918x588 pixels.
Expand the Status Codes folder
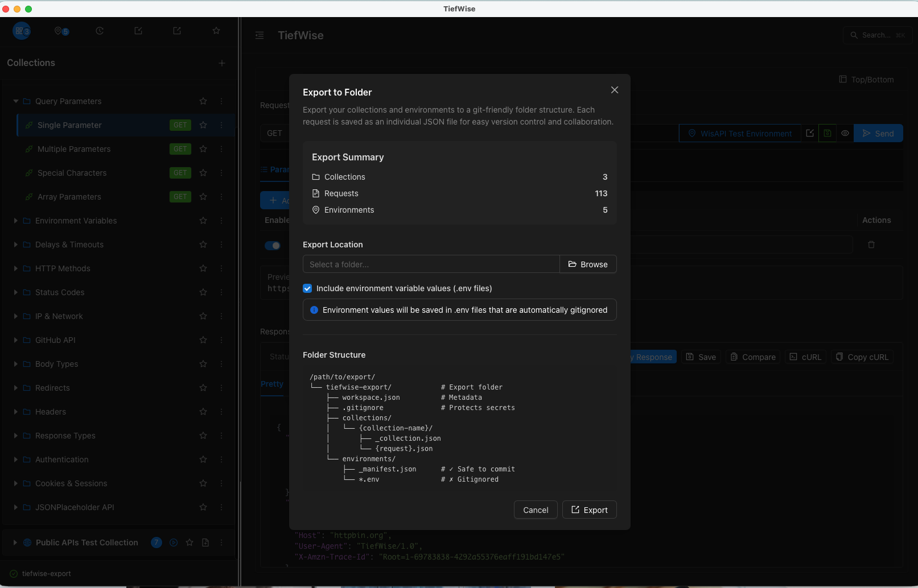point(16,292)
